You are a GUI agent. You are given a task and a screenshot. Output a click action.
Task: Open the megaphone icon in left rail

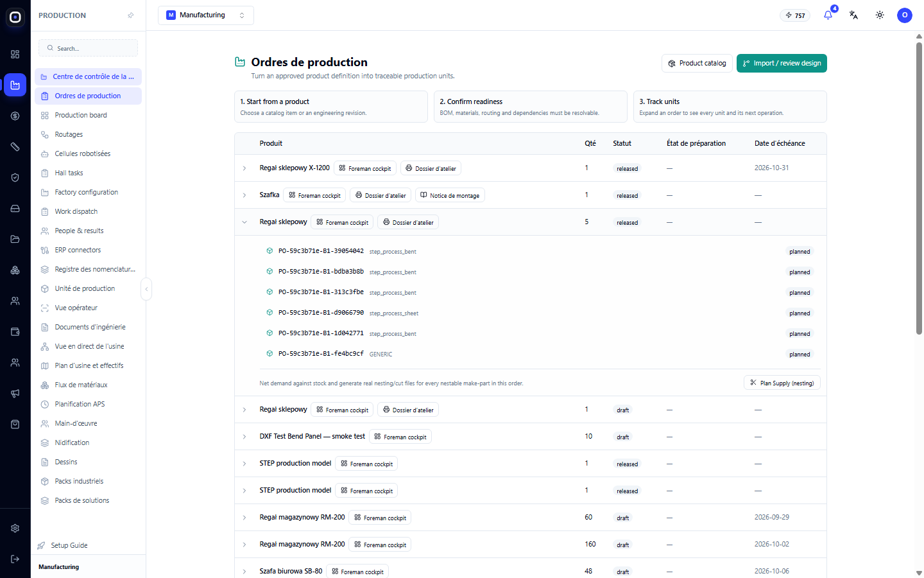[x=15, y=394]
